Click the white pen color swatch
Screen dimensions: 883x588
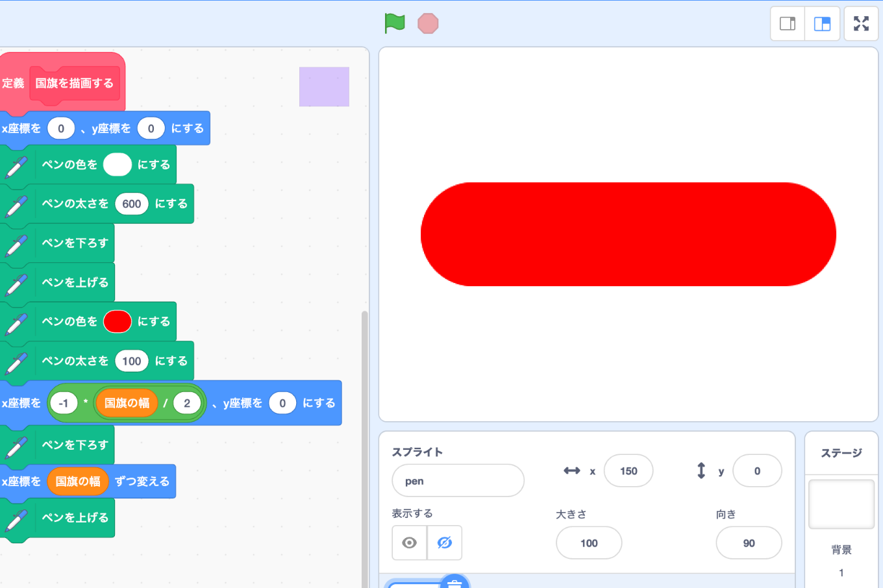coord(118,165)
